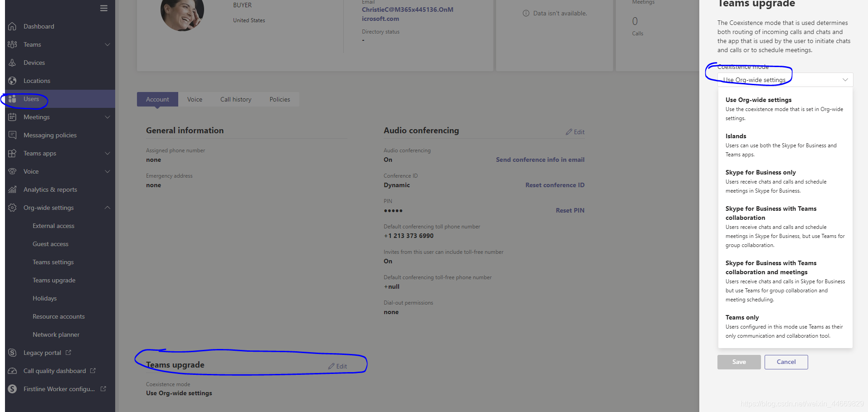Viewport: 868px width, 412px height.
Task: Click the Save button
Action: click(739, 362)
